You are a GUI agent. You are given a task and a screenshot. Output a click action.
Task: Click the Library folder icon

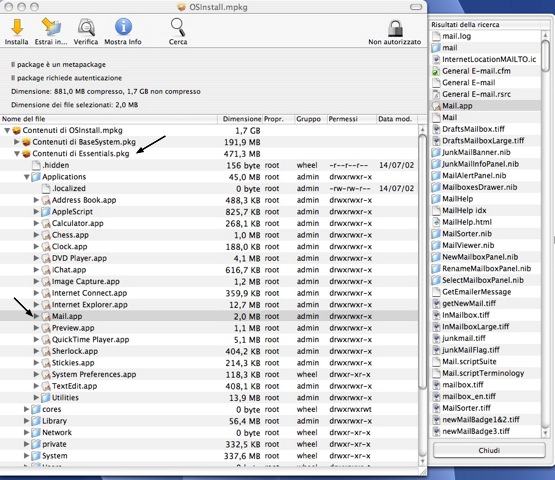coord(36,421)
